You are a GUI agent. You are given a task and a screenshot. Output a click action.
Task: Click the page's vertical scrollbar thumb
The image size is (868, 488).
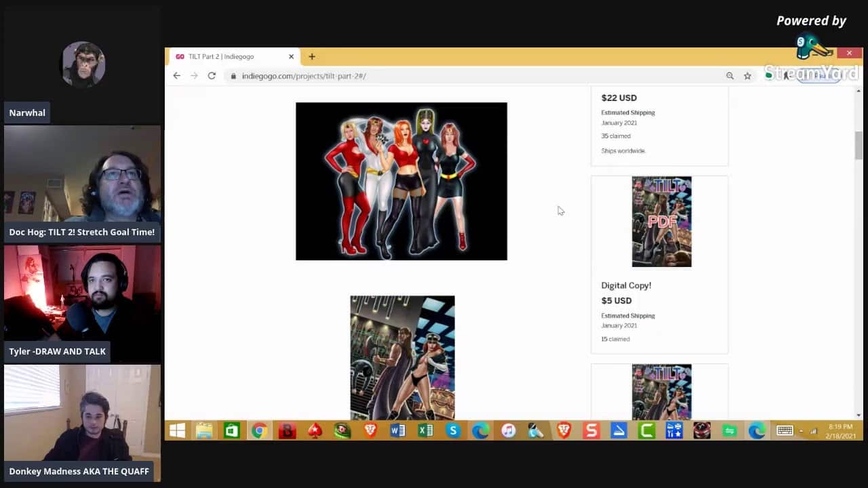tap(859, 145)
